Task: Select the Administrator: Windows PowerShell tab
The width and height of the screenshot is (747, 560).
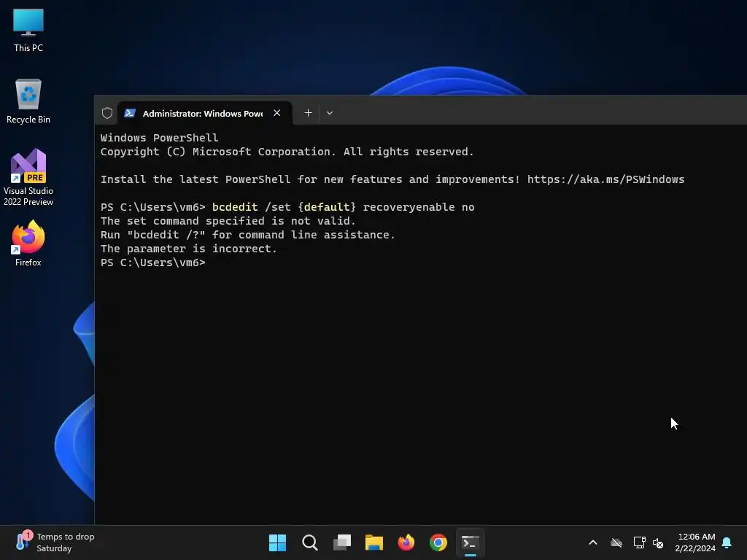Action: pos(205,113)
